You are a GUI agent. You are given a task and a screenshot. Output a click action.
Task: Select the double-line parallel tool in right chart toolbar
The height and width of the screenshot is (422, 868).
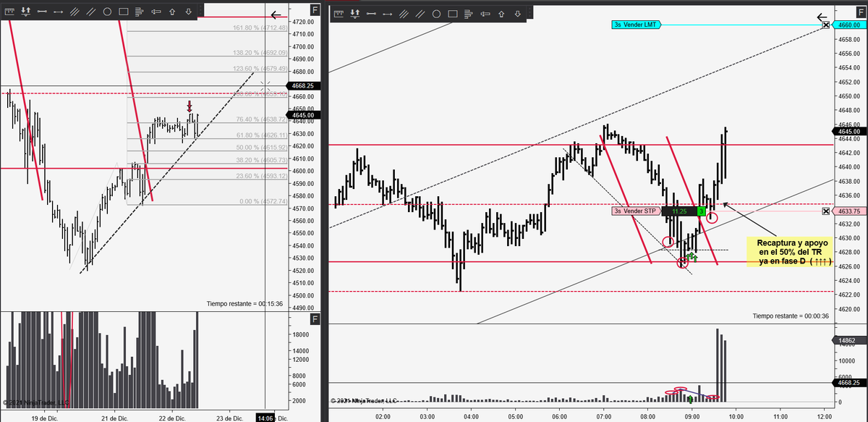(x=420, y=14)
